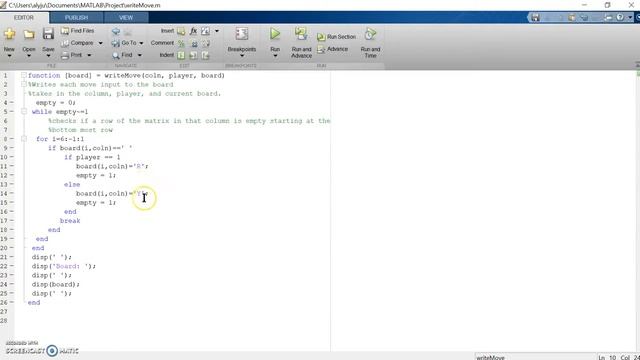This screenshot has width=640, height=360.
Task: Click the Find magnifier button
Action: pos(122,55)
